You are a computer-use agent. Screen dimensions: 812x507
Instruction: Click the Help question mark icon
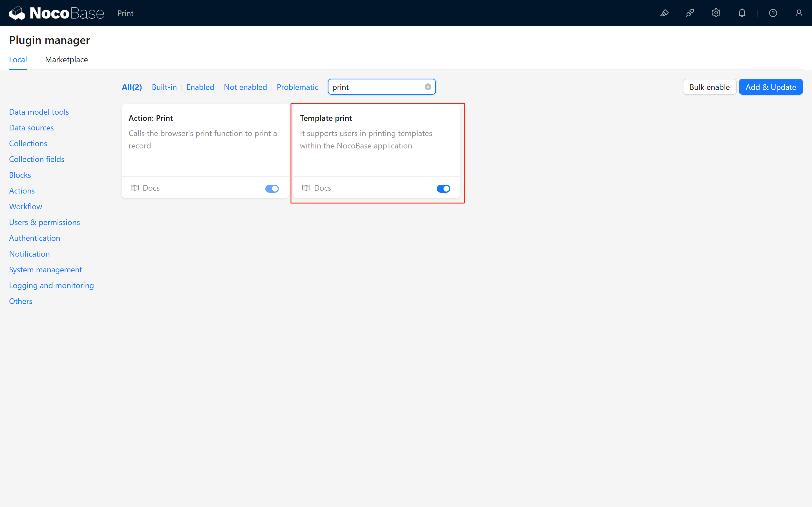click(773, 13)
